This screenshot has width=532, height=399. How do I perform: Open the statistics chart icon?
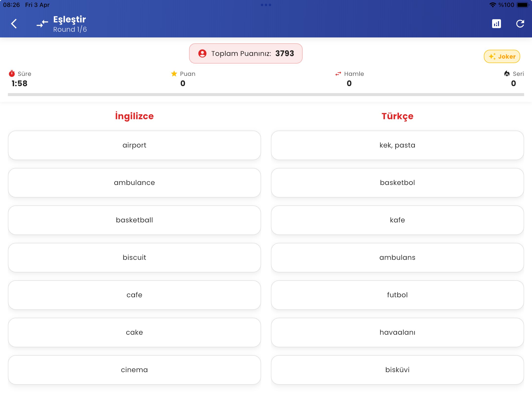click(496, 24)
